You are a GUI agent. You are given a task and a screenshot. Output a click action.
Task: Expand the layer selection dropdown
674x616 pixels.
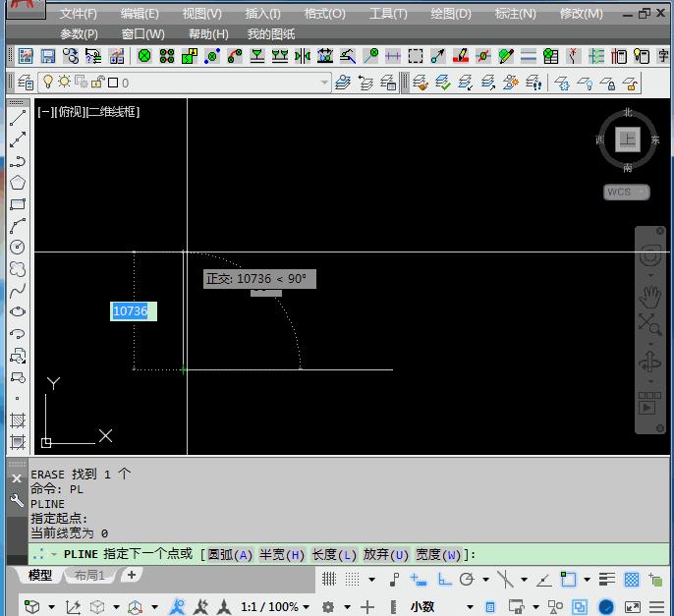[x=324, y=84]
